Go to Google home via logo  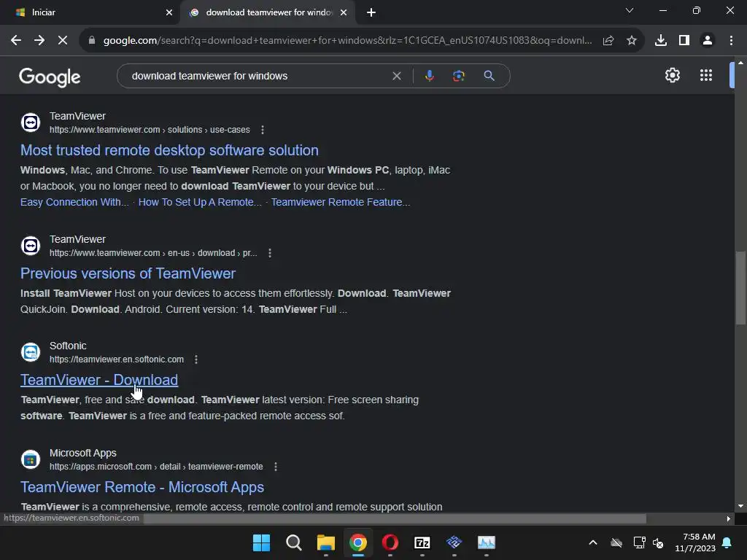coord(50,77)
